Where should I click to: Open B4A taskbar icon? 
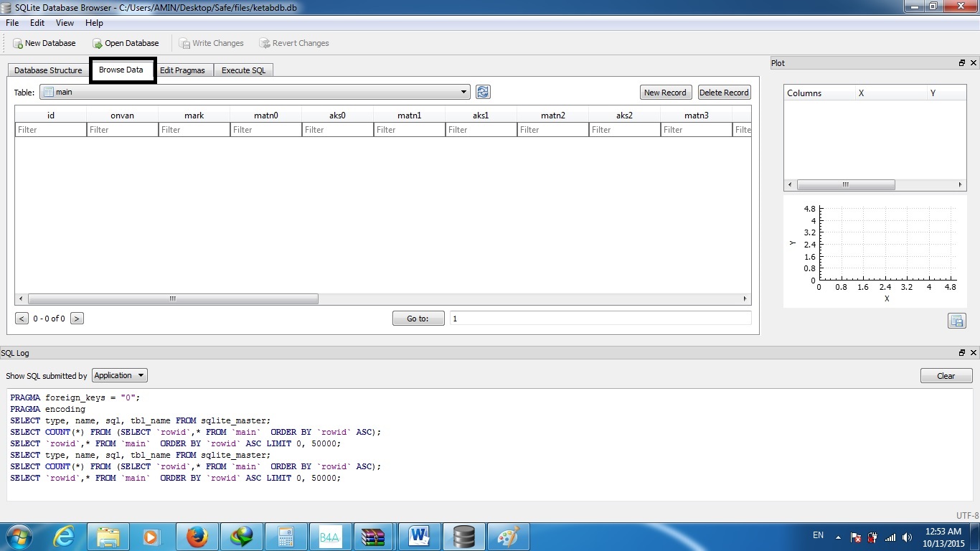click(x=330, y=536)
